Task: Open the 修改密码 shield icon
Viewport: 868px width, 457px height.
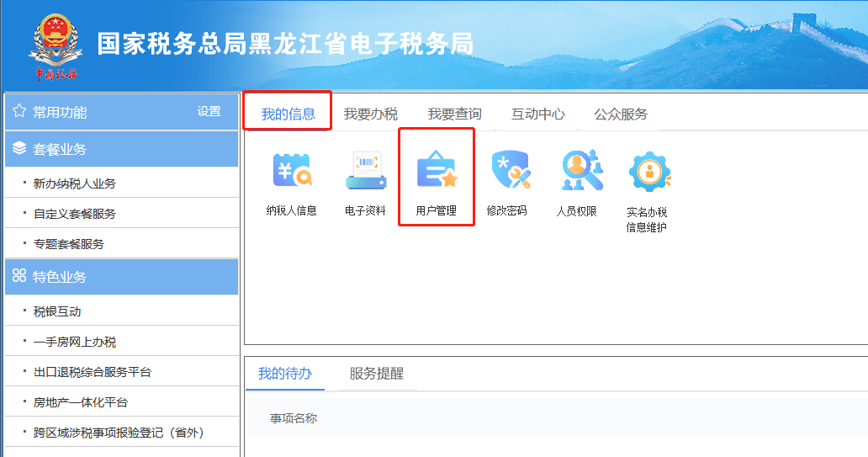Action: (511, 169)
